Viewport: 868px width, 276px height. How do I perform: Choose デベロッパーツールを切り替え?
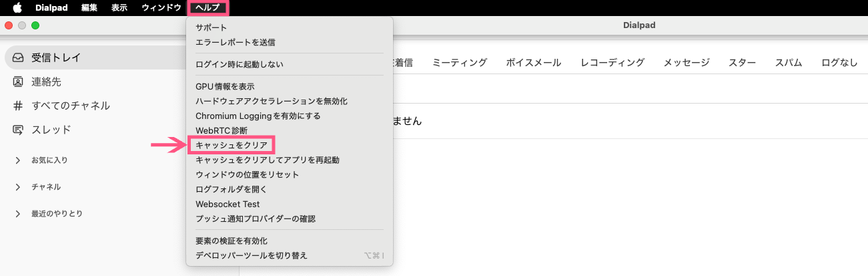[x=290, y=256]
